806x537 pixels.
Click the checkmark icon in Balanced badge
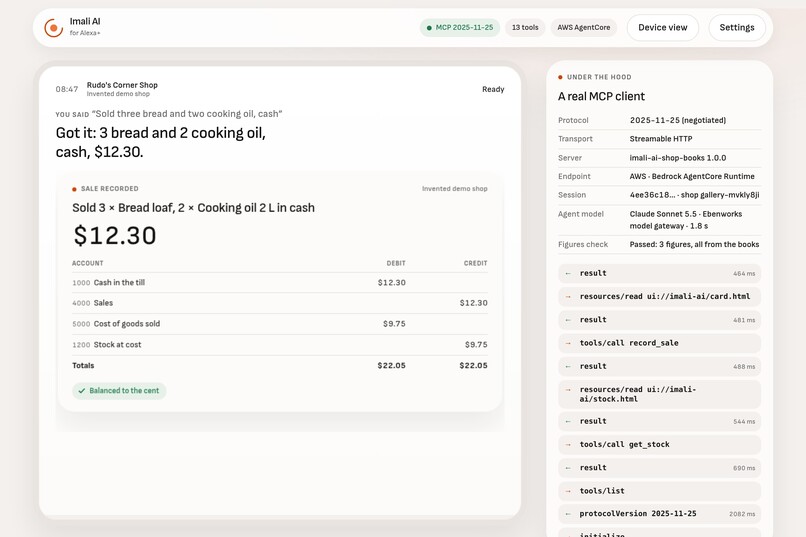pos(81,391)
